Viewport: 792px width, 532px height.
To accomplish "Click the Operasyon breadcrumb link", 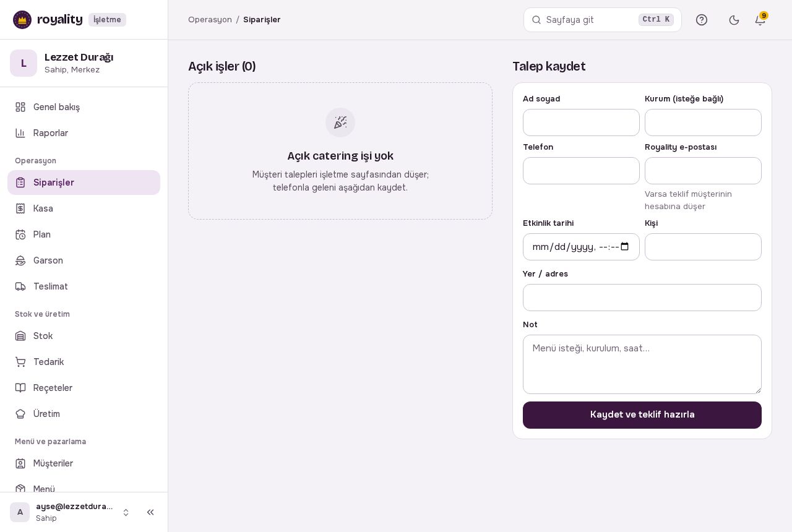I will pos(210,20).
